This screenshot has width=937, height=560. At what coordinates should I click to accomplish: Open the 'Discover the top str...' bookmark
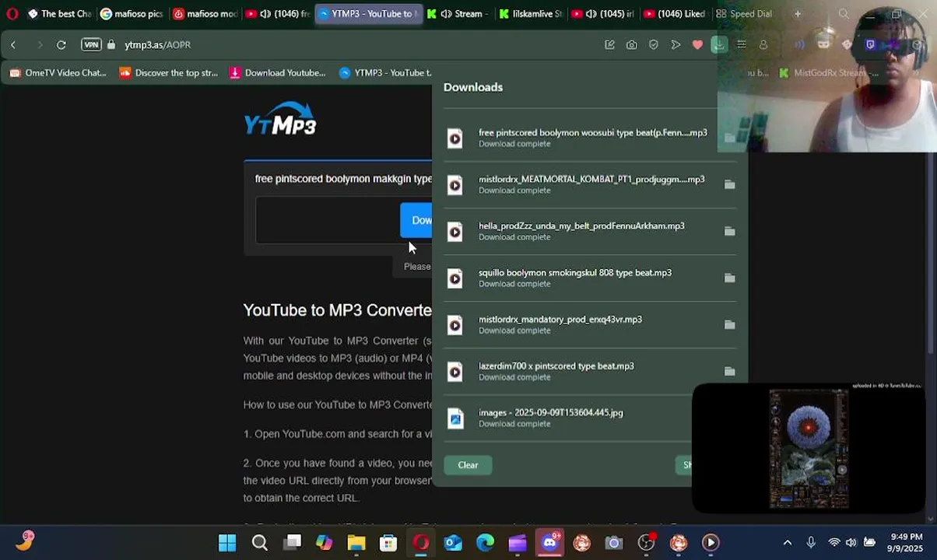[169, 73]
